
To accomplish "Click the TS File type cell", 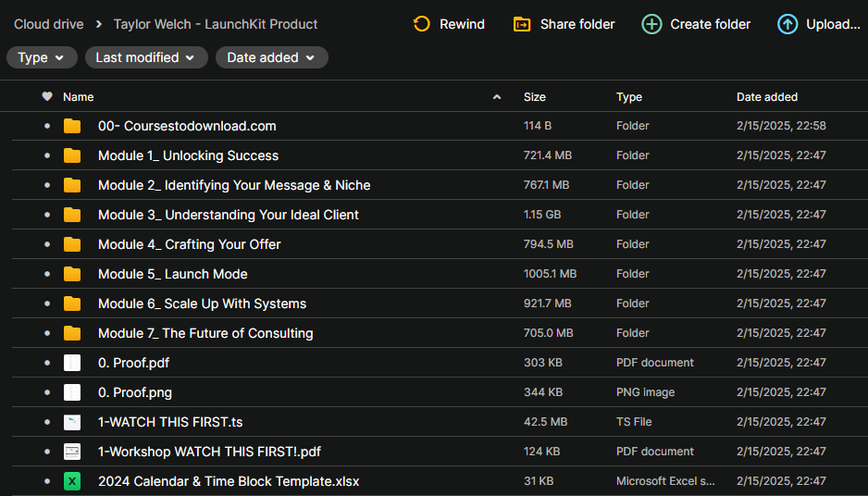I will click(634, 422).
